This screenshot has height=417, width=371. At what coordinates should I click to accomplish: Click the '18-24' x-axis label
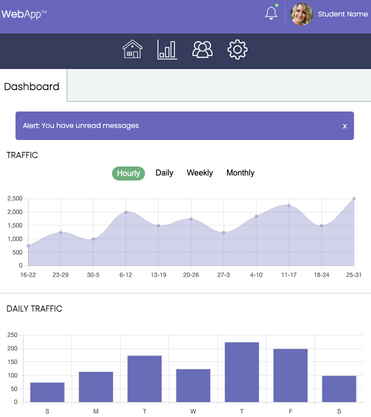321,275
